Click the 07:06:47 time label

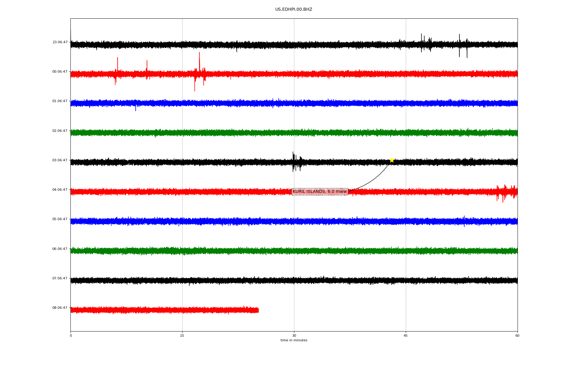point(60,278)
